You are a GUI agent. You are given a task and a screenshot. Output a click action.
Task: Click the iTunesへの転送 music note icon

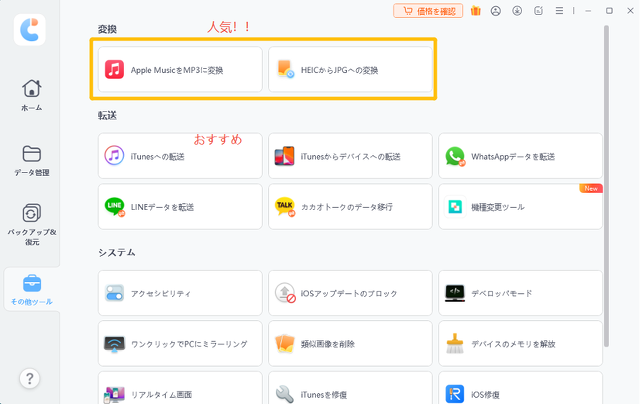pos(114,155)
